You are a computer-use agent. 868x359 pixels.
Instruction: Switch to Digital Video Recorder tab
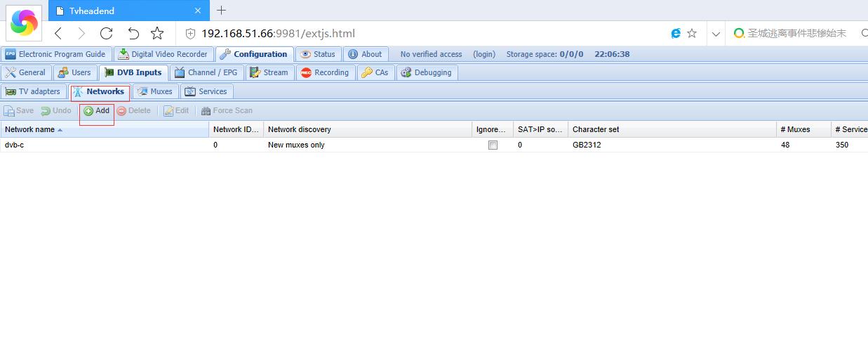click(x=163, y=54)
